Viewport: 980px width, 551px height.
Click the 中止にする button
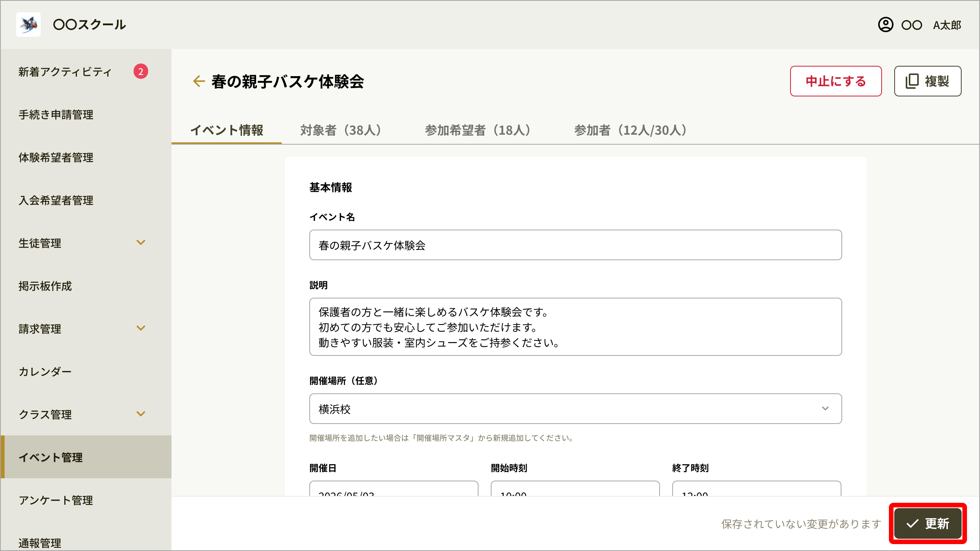[x=836, y=81]
